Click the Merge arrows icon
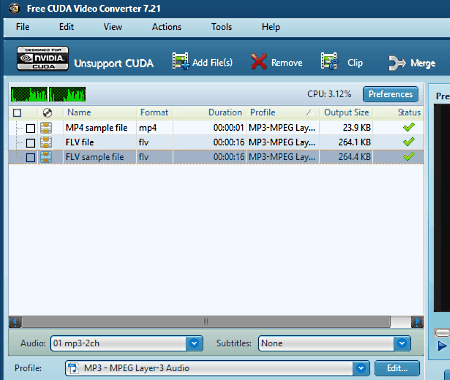The image size is (450, 380). tap(397, 63)
